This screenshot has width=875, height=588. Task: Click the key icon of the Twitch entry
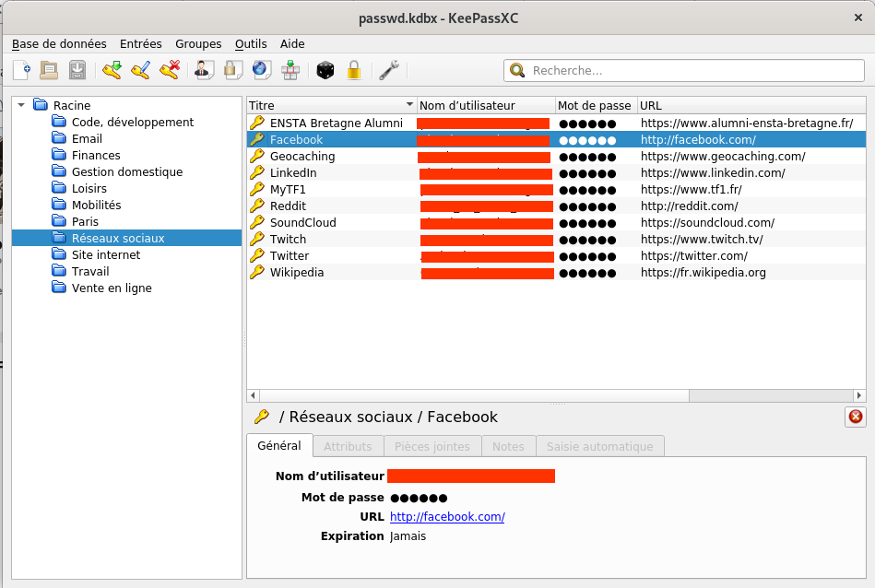tap(256, 239)
